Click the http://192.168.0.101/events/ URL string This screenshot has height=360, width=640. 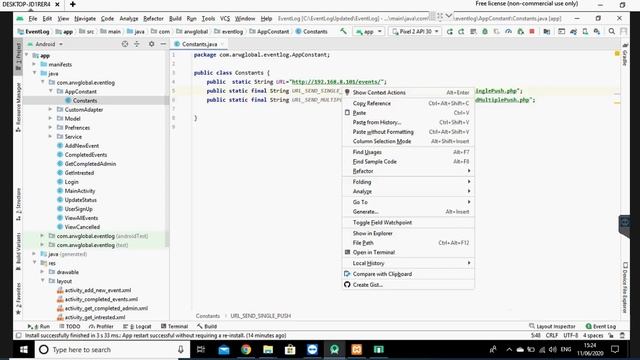click(x=337, y=82)
